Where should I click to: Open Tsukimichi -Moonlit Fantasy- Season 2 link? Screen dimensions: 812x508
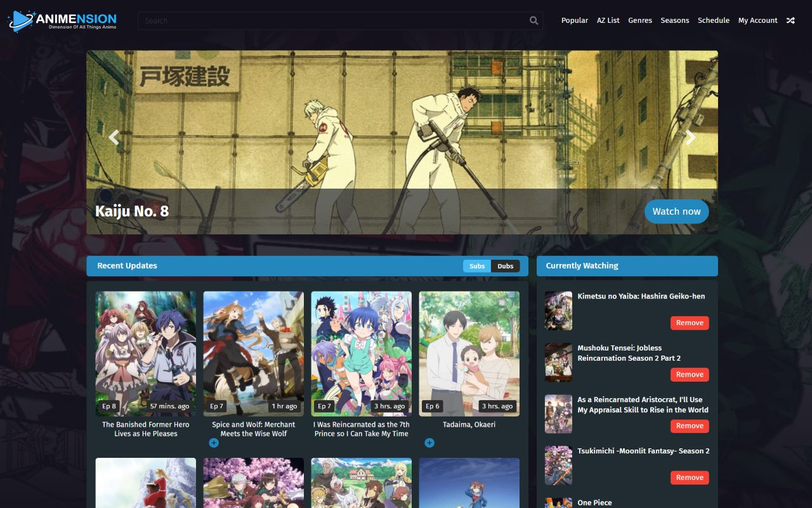(643, 451)
